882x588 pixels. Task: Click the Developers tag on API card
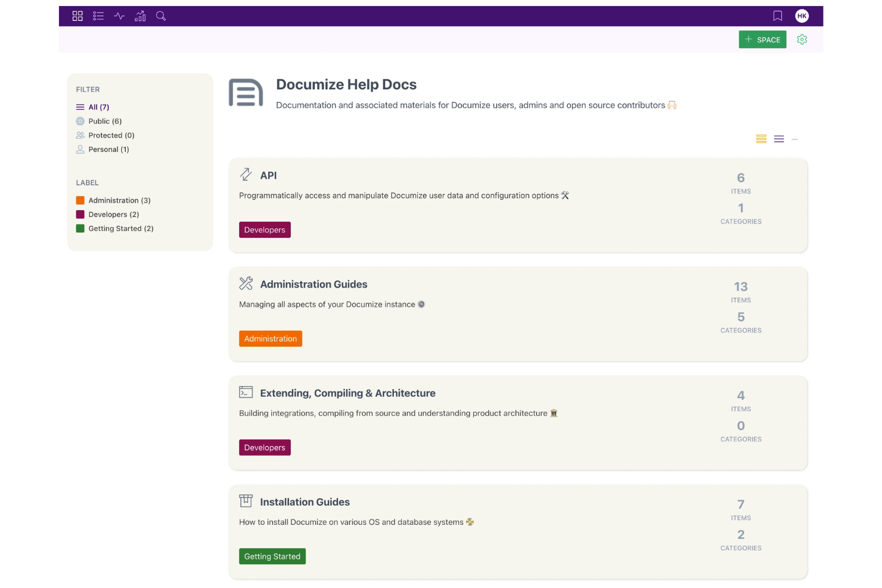pyautogui.click(x=265, y=230)
